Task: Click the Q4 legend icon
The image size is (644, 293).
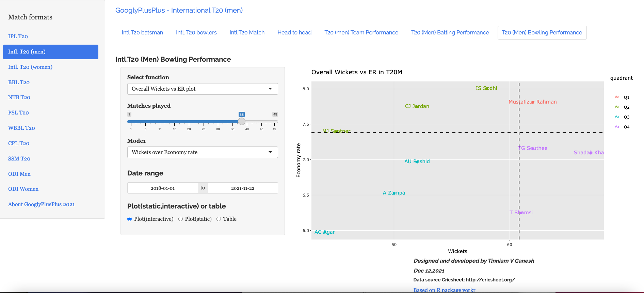Action: (617, 127)
